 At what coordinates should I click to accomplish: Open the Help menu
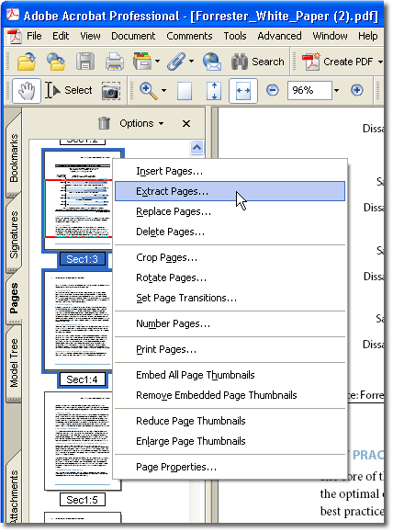click(368, 36)
